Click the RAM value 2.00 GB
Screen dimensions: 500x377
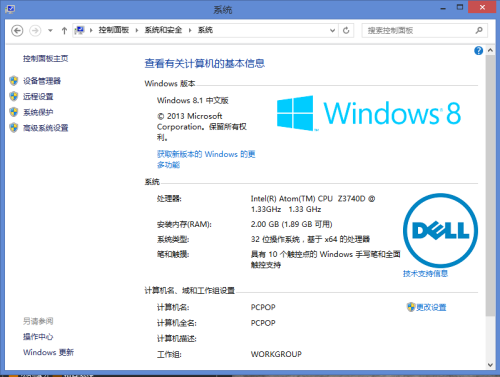292,224
